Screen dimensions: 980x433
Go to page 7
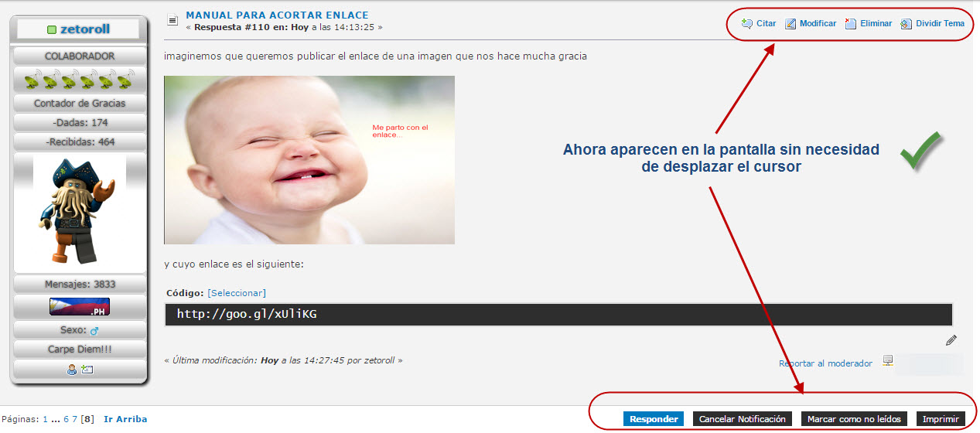point(75,419)
